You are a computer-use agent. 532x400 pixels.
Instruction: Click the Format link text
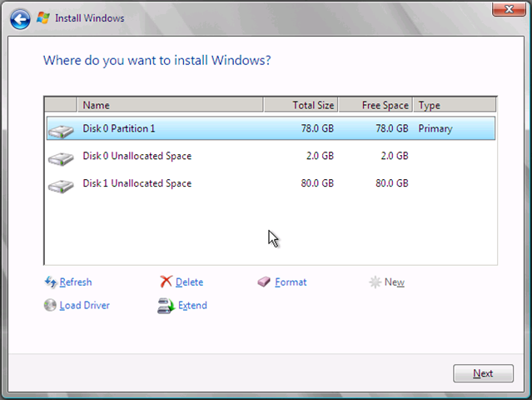(291, 282)
